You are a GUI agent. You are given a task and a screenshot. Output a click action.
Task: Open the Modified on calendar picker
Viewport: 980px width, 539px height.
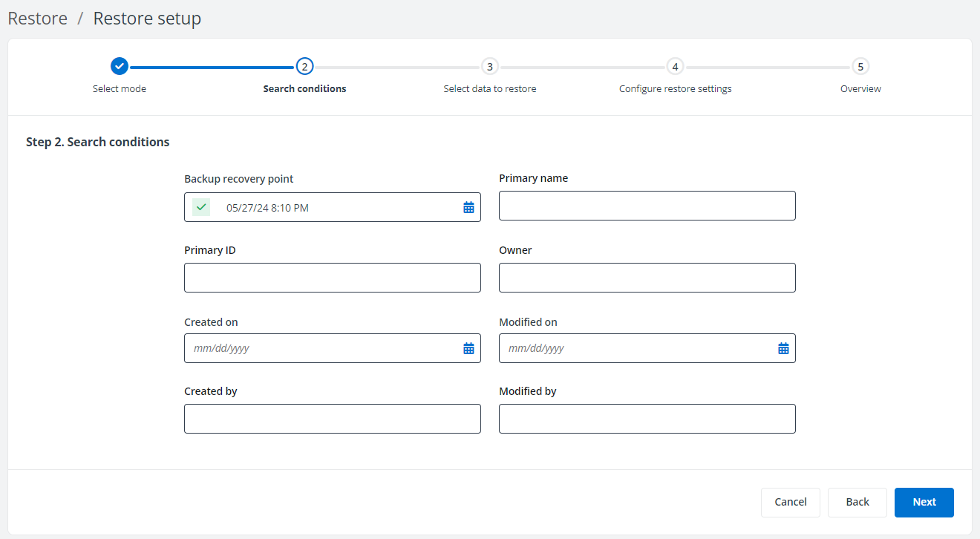tap(783, 349)
